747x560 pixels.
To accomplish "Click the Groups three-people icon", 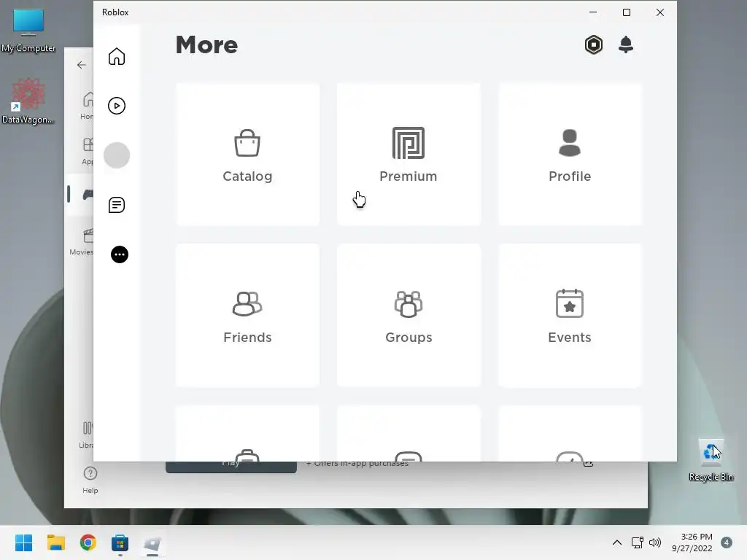I will [409, 304].
